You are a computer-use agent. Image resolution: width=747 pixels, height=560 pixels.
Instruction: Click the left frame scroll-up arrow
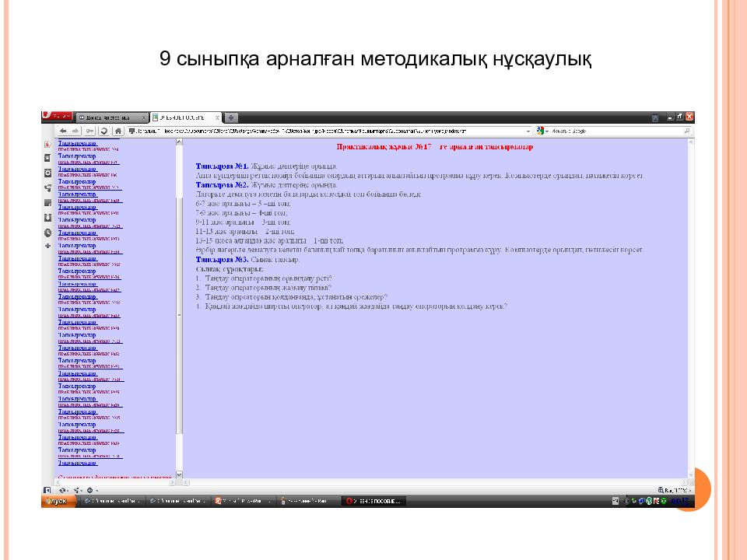pos(179,142)
